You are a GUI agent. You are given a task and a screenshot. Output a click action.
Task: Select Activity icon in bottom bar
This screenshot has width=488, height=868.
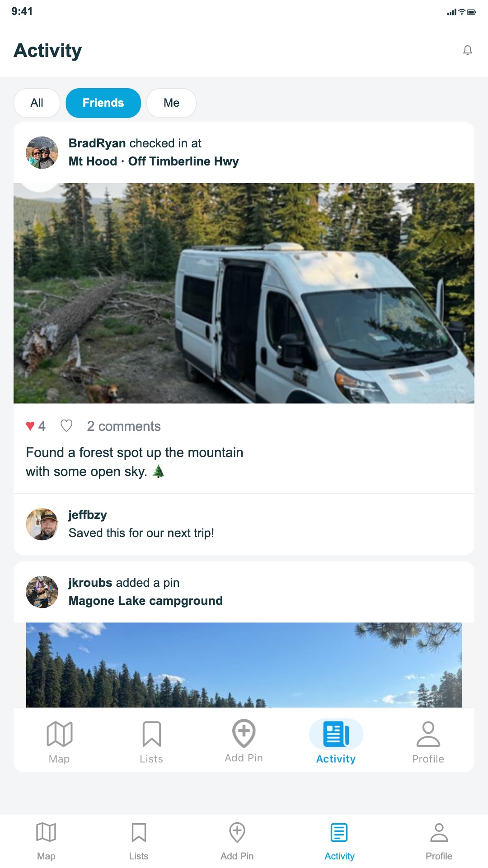339,832
